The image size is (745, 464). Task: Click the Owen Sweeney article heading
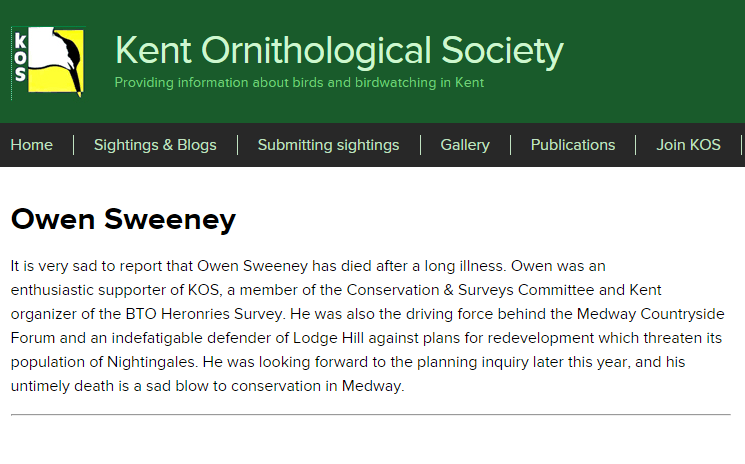[123, 219]
